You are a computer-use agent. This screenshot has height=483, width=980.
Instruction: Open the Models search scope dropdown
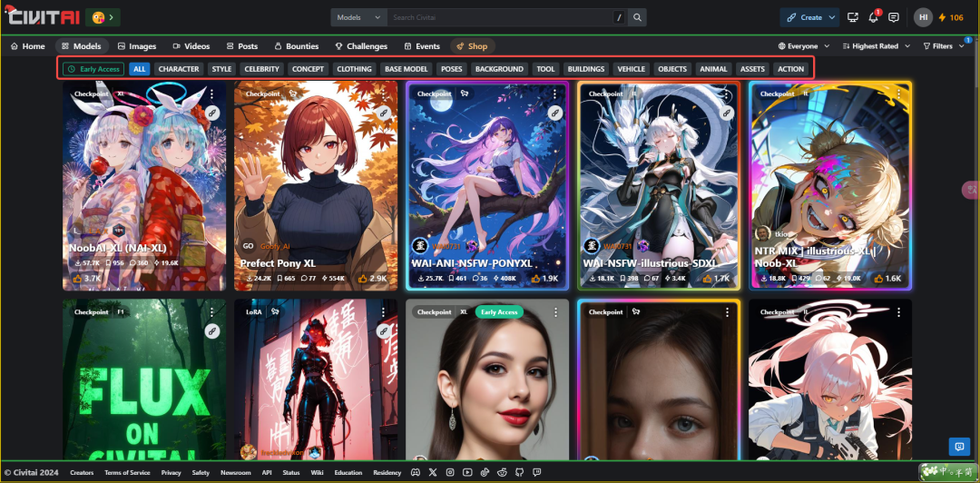point(358,17)
